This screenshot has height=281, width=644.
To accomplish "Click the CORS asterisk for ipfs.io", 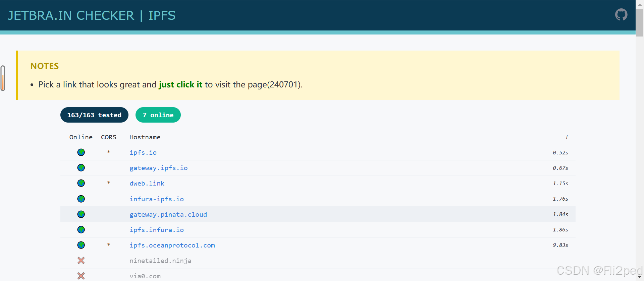I will [109, 152].
